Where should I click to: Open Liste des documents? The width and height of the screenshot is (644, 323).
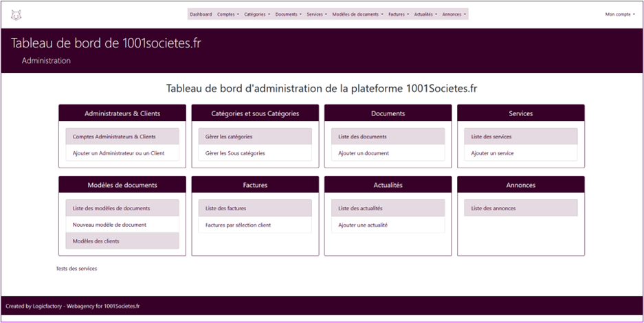pos(388,136)
